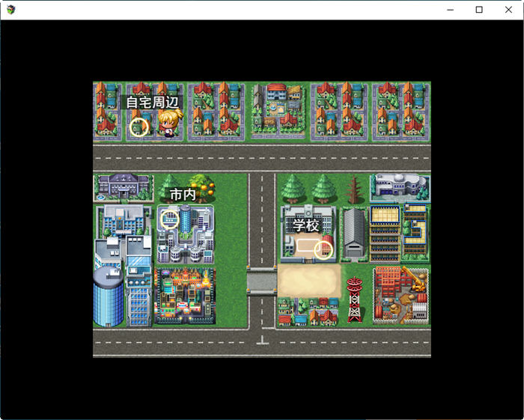
Task: Click the orange fruit tree
Action: coord(201,188)
